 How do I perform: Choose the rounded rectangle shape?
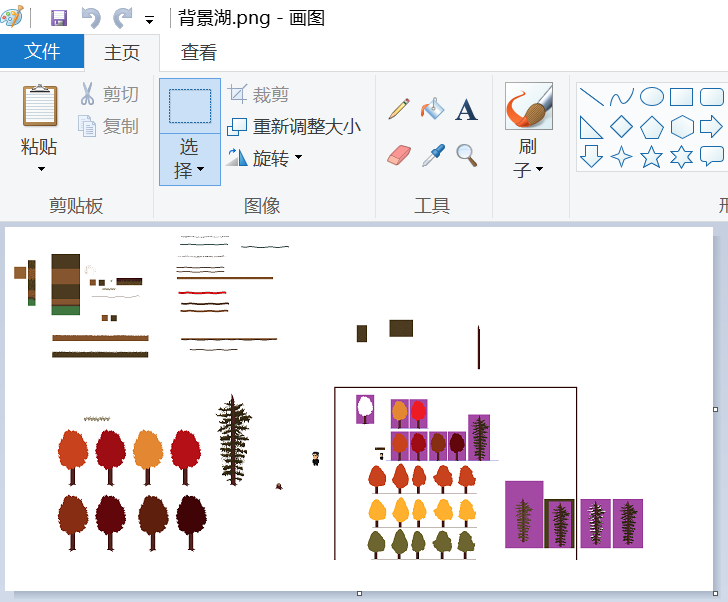click(712, 97)
